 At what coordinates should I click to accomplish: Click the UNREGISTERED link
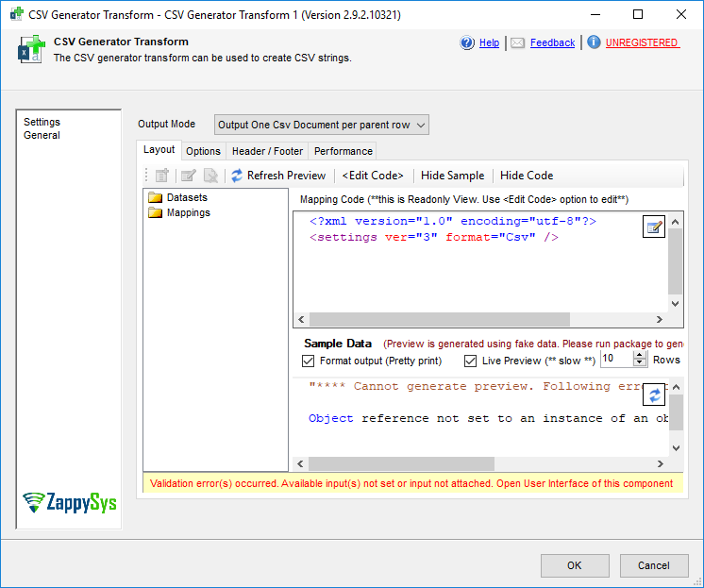(642, 43)
